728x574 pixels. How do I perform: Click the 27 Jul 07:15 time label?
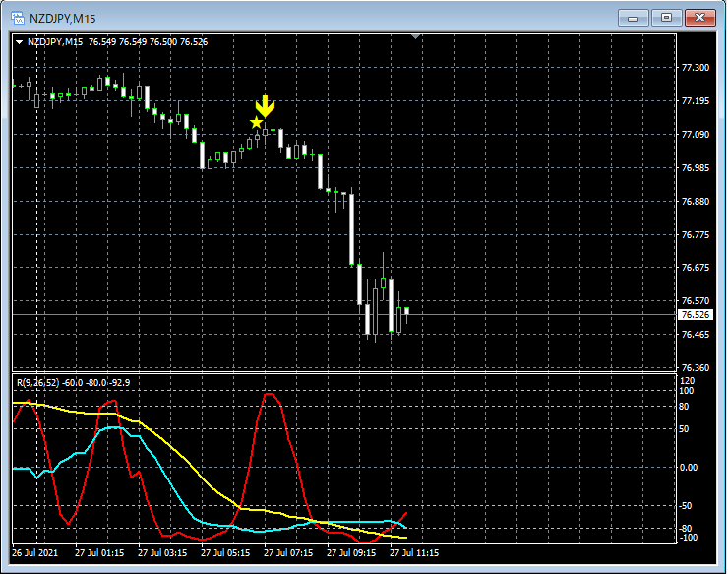(x=288, y=553)
